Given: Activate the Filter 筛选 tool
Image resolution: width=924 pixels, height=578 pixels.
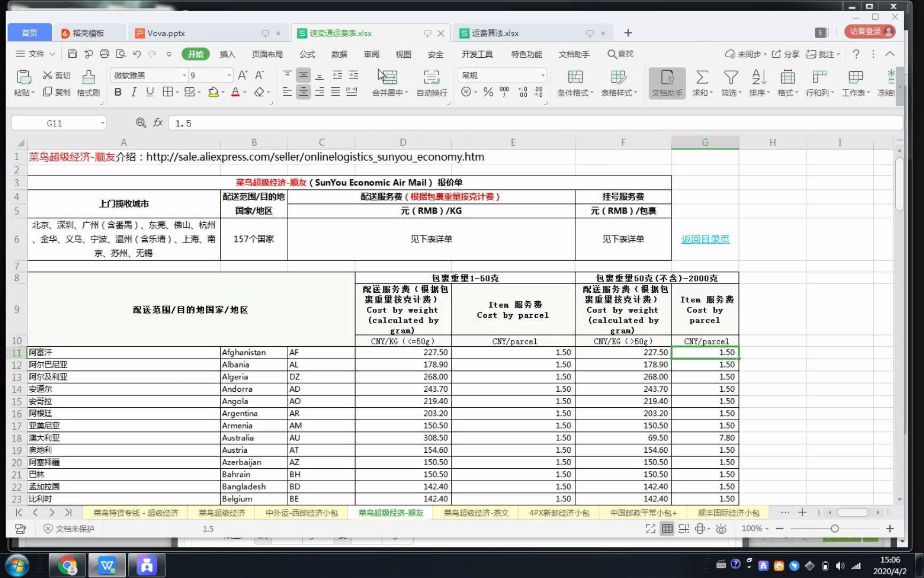Looking at the screenshot, I should (x=730, y=83).
